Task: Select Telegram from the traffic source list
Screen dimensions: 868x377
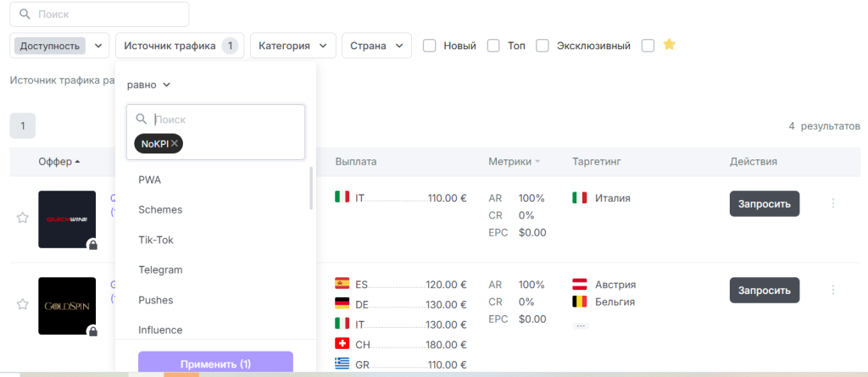Action: (160, 270)
